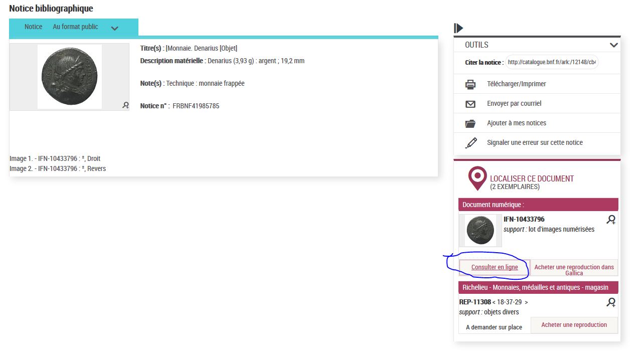644x362 pixels.
Task: Collapse the OUTILS panel chevron
Action: tap(613, 45)
